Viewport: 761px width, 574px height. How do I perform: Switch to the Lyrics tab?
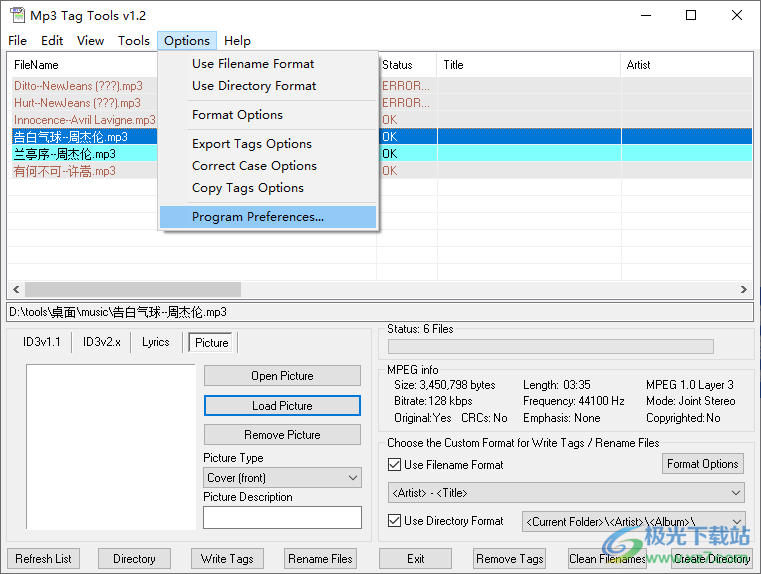coord(156,342)
